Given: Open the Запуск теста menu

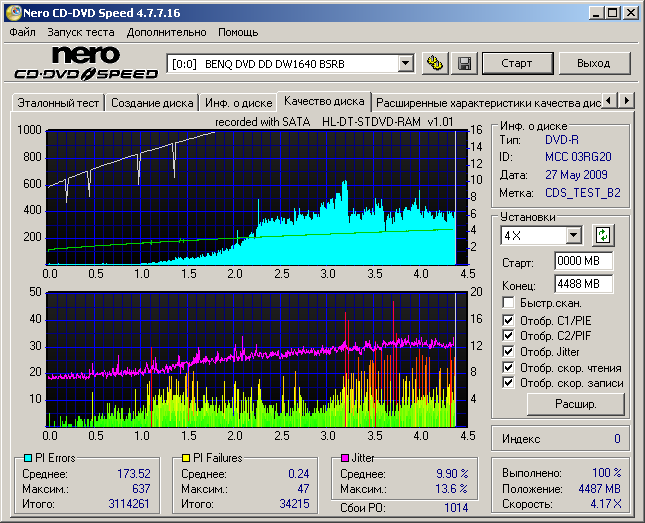Looking at the screenshot, I should 81,32.
